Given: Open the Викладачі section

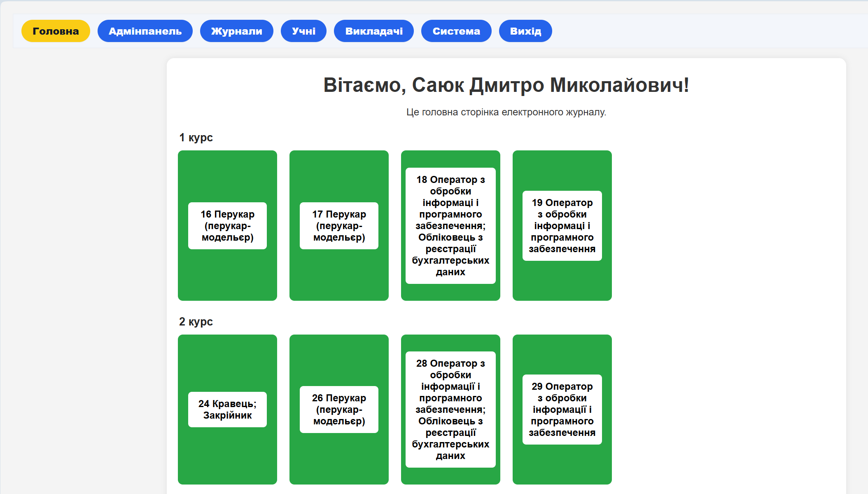Looking at the screenshot, I should coord(374,31).
